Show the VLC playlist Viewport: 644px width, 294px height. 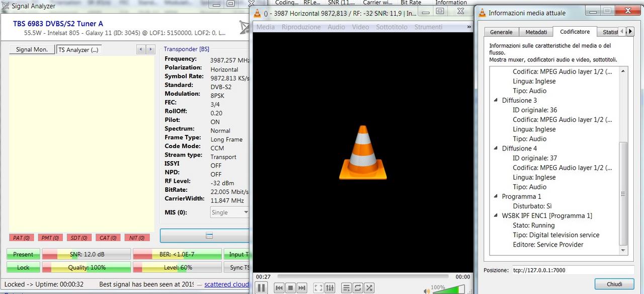[346, 288]
